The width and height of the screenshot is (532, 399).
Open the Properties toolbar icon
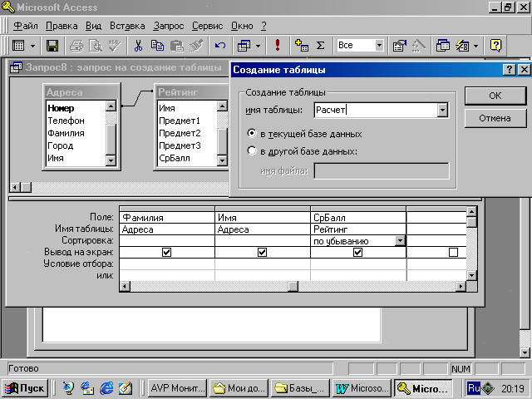tap(399, 46)
